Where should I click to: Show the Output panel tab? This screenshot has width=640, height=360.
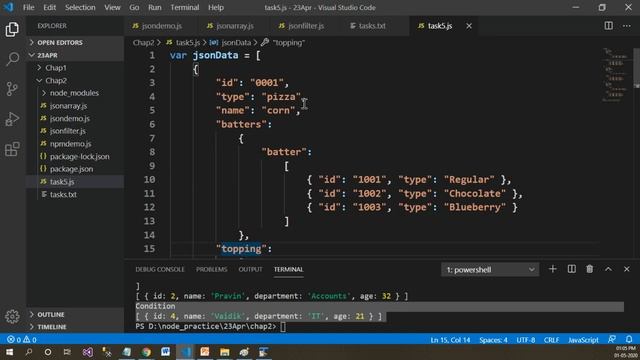tap(250, 269)
